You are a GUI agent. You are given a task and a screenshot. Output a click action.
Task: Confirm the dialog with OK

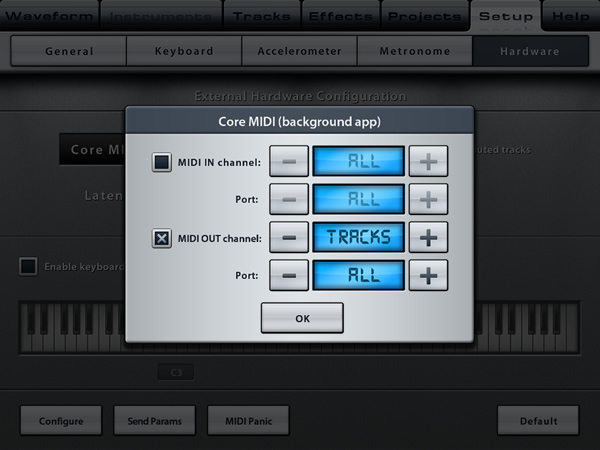[x=302, y=318]
